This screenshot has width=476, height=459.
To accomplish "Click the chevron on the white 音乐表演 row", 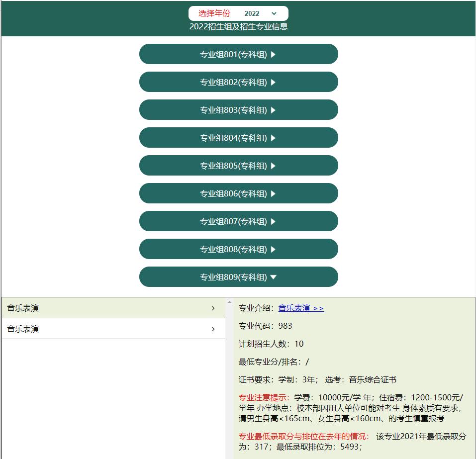I will 213,329.
